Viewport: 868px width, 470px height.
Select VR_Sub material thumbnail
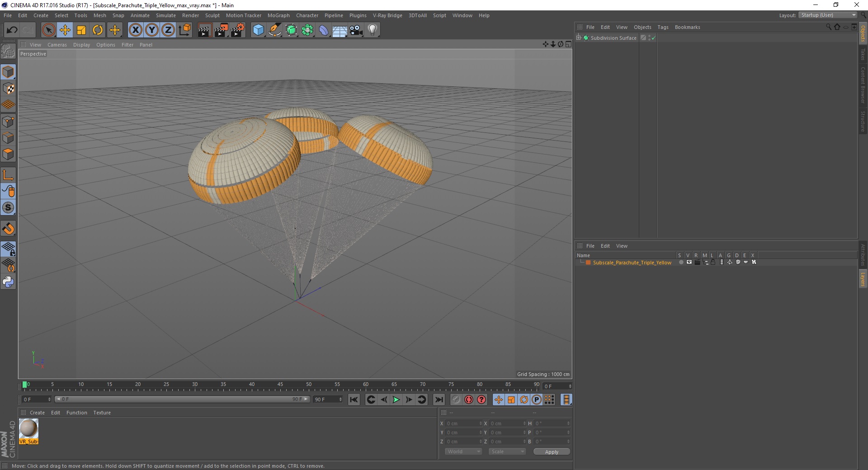[x=28, y=432]
